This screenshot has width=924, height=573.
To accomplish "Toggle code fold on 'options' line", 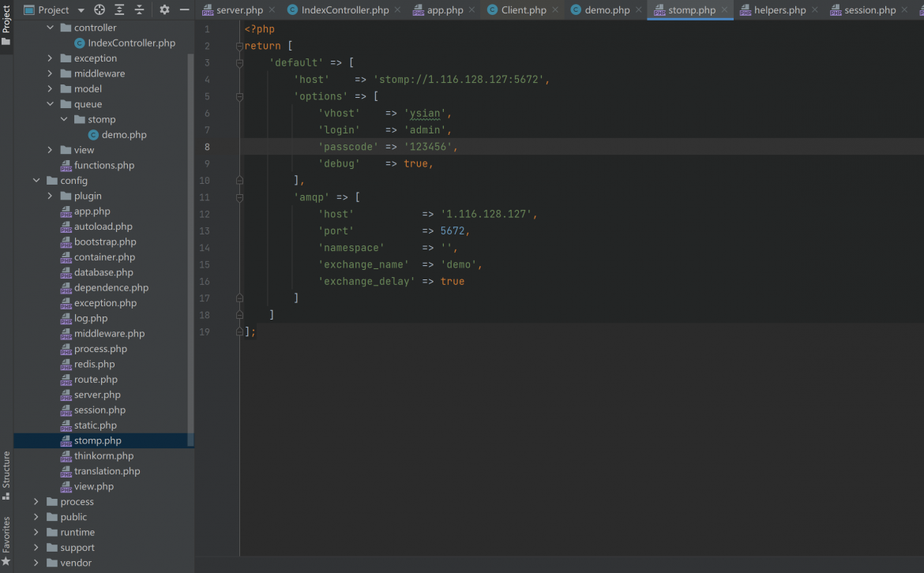I will click(239, 96).
